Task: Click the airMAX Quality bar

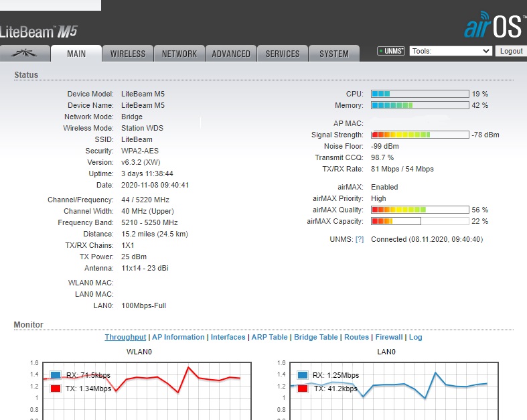Action: coord(420,210)
